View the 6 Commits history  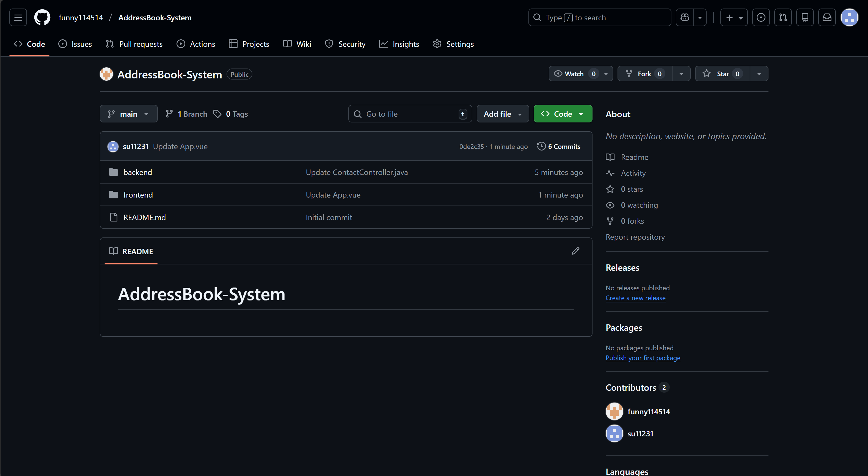(559, 147)
